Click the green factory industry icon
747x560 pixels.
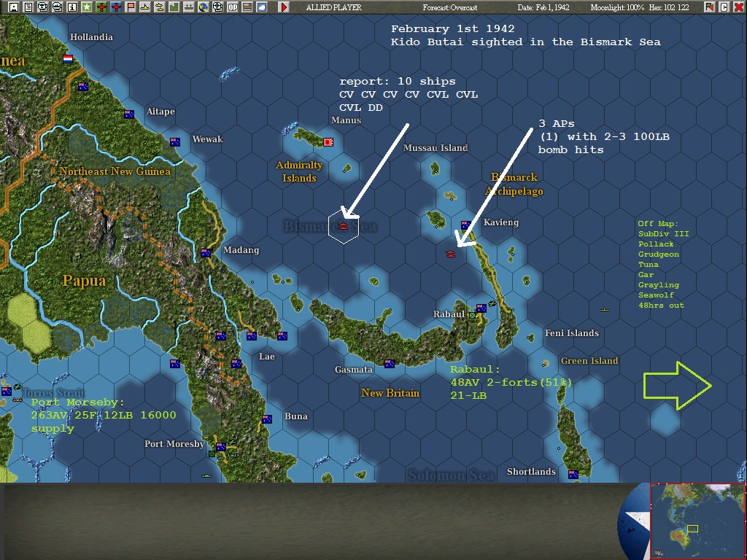click(x=174, y=7)
